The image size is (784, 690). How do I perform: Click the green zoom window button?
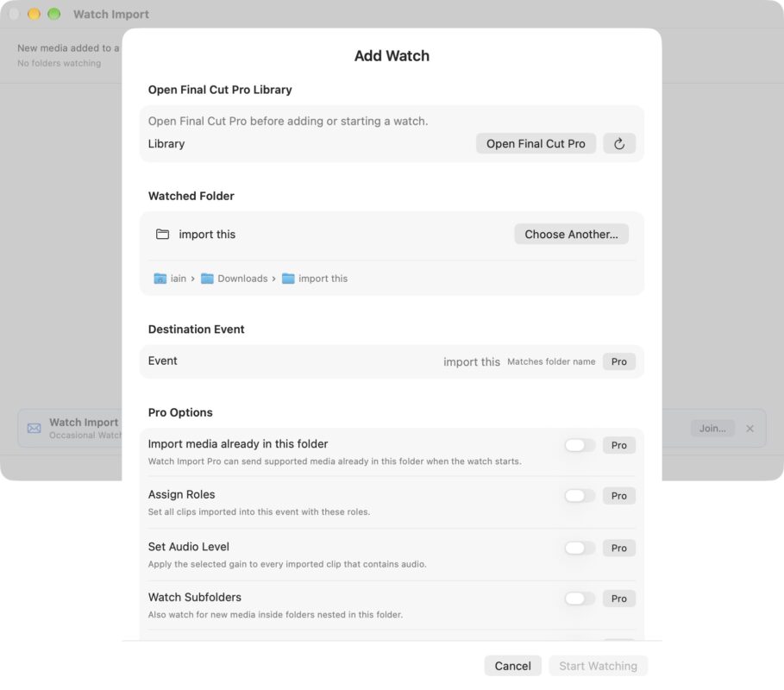coord(54,14)
